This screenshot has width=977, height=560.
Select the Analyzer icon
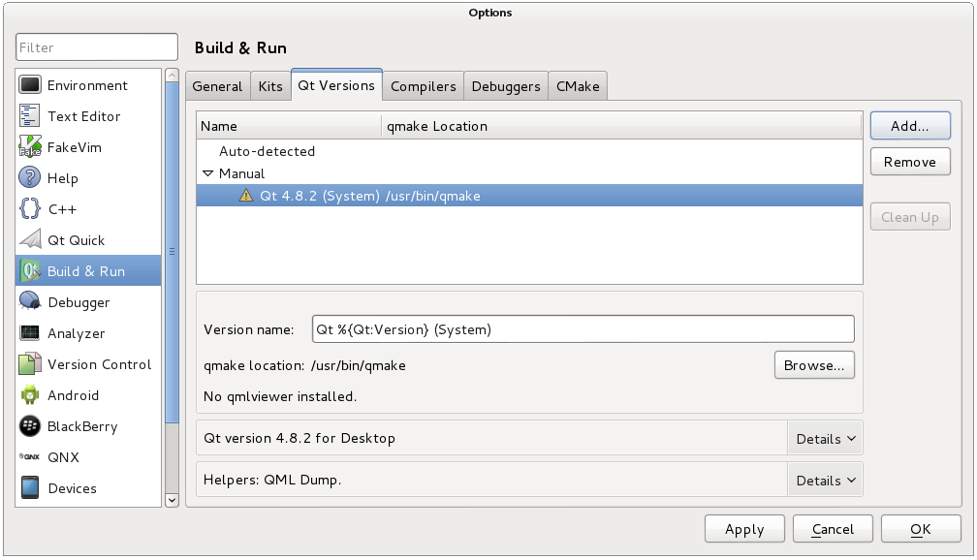[30, 332]
